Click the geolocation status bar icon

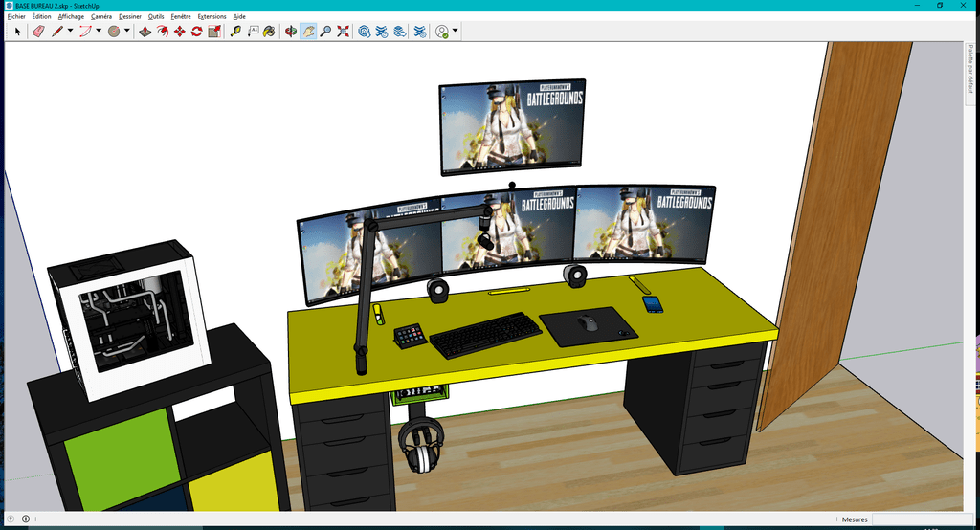(x=11, y=519)
